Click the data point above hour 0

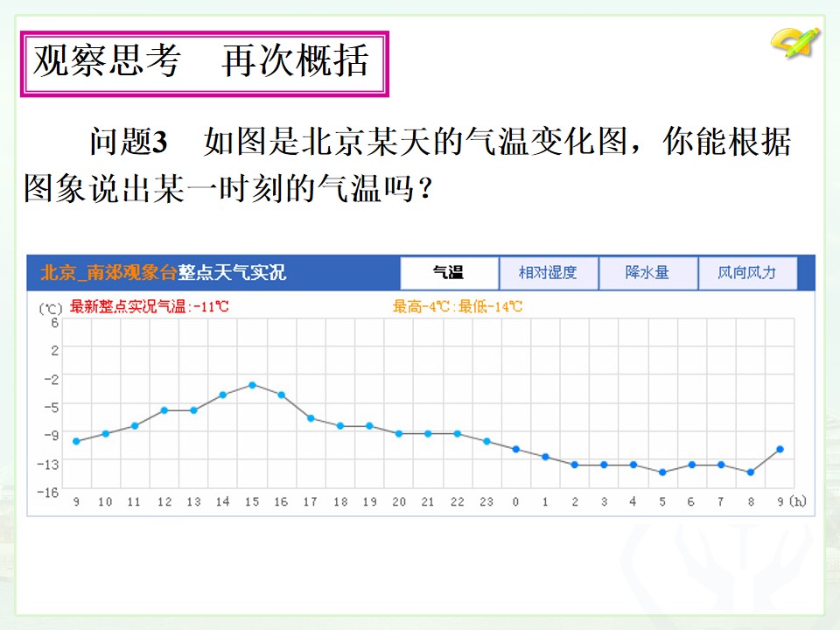coord(516,450)
